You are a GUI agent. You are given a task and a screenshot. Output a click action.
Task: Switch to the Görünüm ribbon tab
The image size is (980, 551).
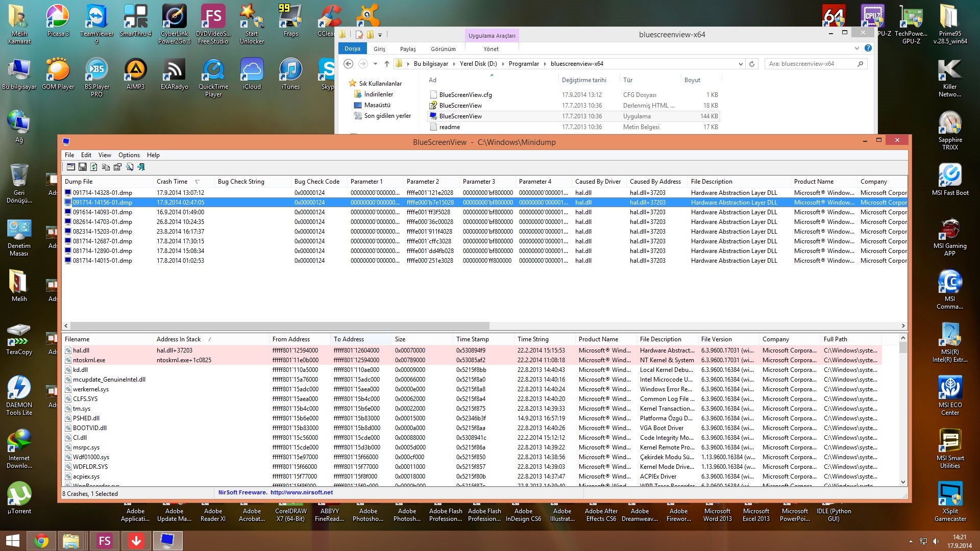pyautogui.click(x=443, y=49)
